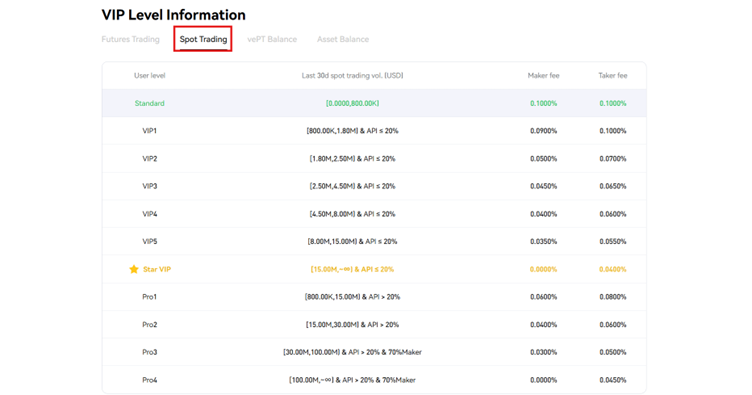This screenshot has width=752, height=395.
Task: Click the VIP3 maker fee 0.0450%
Action: pos(543,186)
